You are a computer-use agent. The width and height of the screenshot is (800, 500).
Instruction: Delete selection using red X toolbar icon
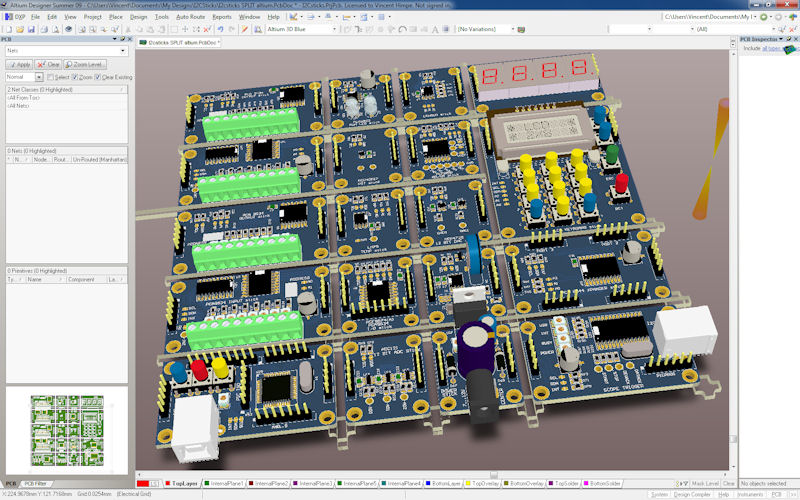click(x=207, y=30)
